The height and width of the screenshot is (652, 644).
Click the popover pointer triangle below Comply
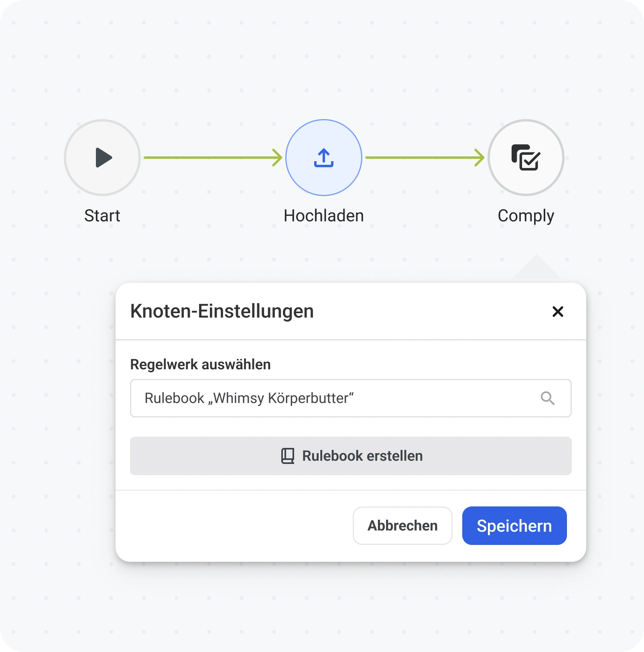pyautogui.click(x=536, y=269)
